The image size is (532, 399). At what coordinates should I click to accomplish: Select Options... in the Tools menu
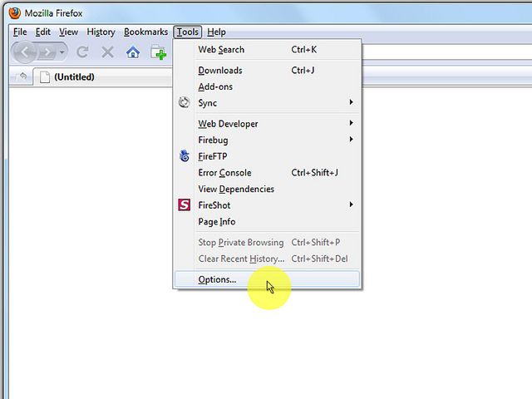click(x=217, y=279)
